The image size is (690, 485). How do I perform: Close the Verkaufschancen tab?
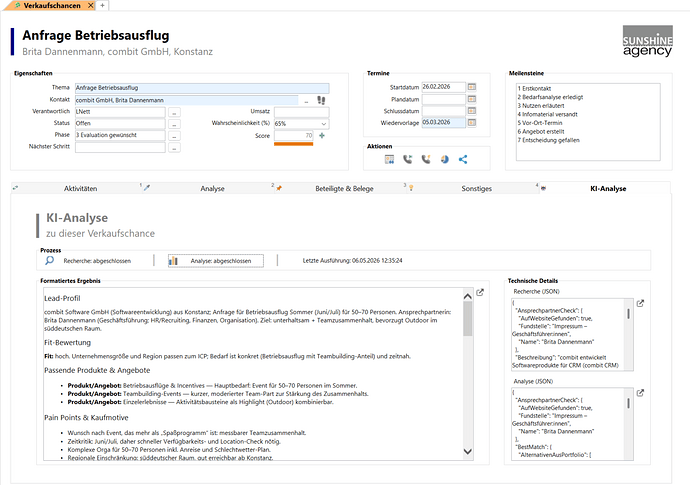tap(90, 5)
